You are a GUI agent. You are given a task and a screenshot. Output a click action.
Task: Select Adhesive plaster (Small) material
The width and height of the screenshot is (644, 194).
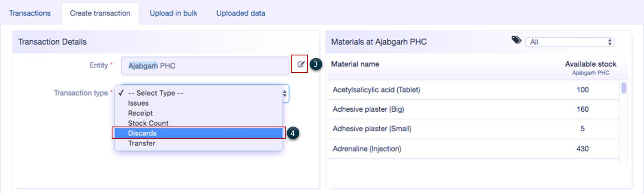pos(372,129)
